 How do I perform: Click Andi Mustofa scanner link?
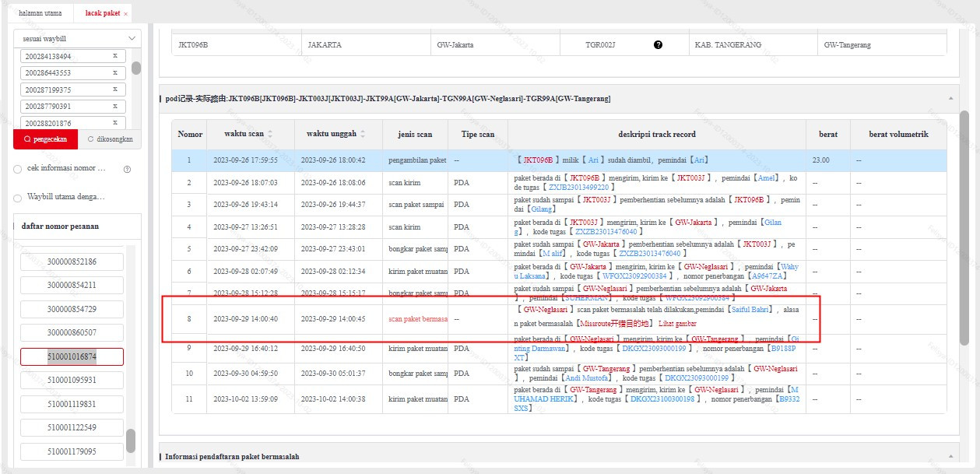[588, 377]
